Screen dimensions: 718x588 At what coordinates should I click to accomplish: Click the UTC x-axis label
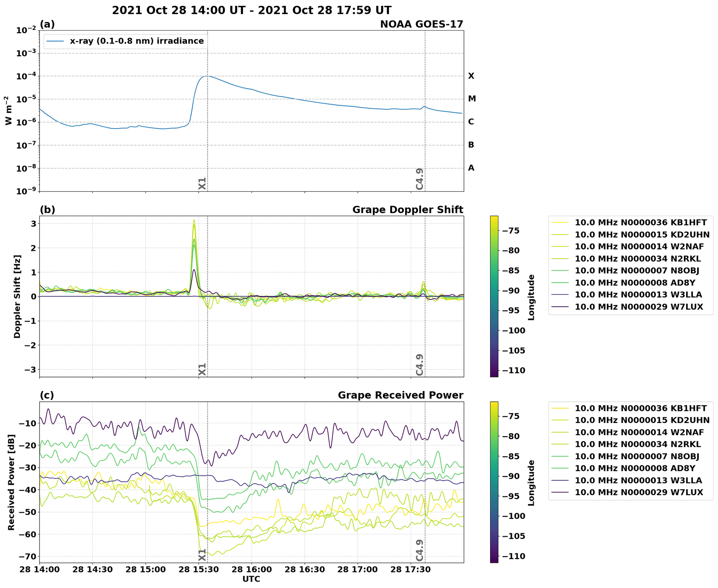click(x=251, y=579)
